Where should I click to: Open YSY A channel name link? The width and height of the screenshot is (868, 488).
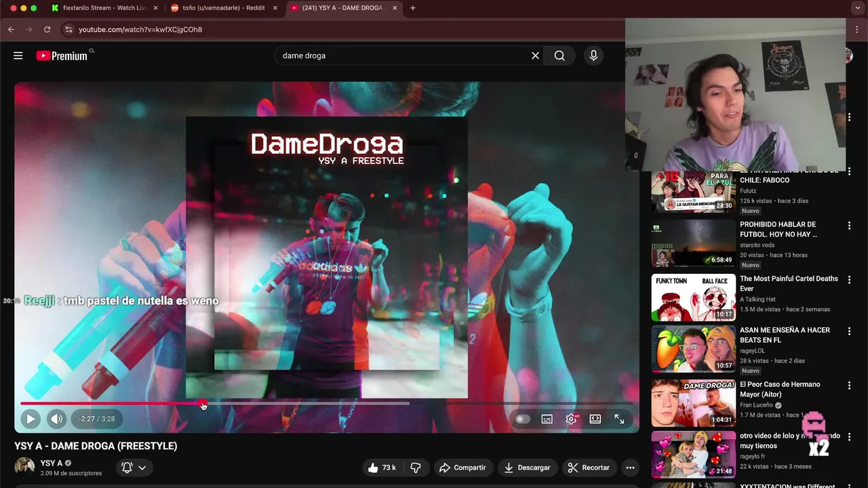point(52,463)
